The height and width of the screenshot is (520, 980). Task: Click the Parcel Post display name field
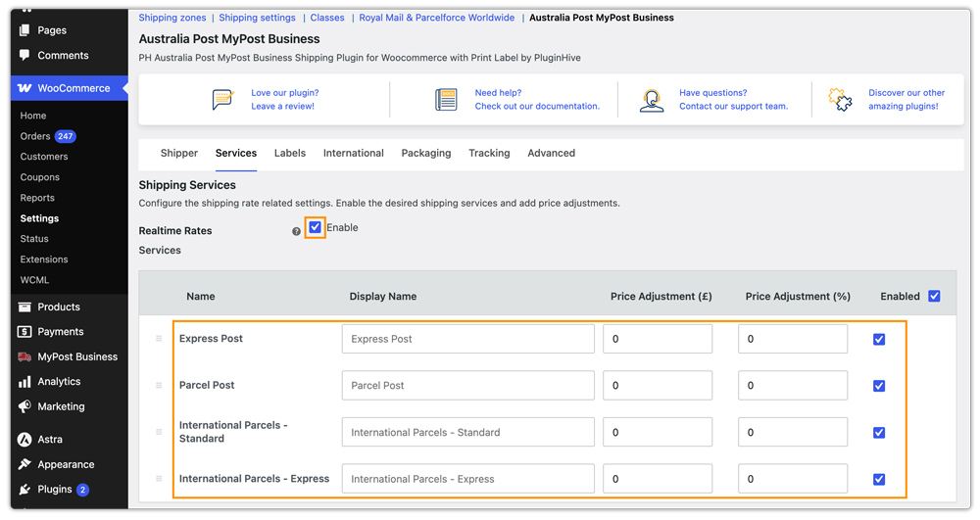(x=468, y=385)
